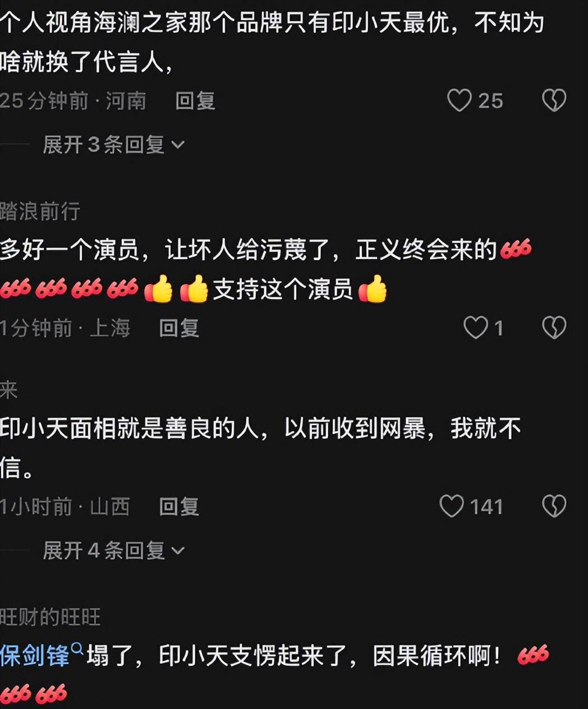Tap the comment 多好一个演员

(x=266, y=270)
